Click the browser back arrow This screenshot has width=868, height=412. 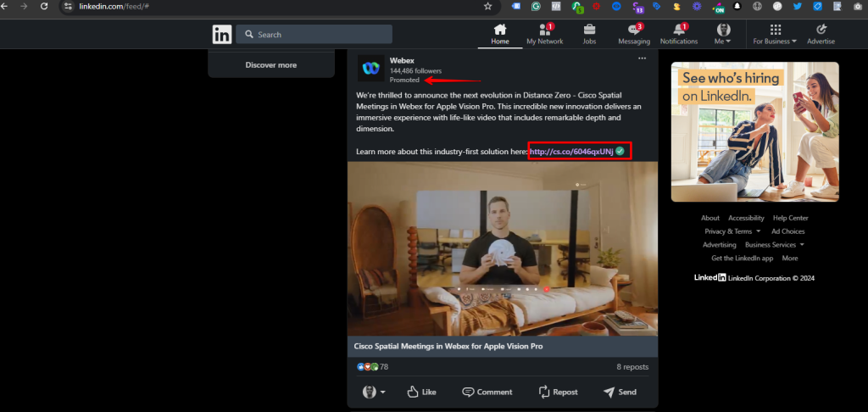4,6
